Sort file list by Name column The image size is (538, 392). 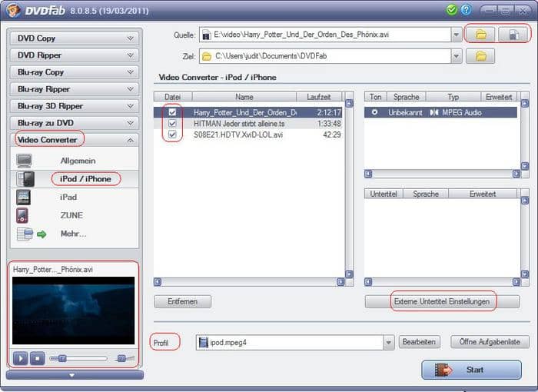244,97
